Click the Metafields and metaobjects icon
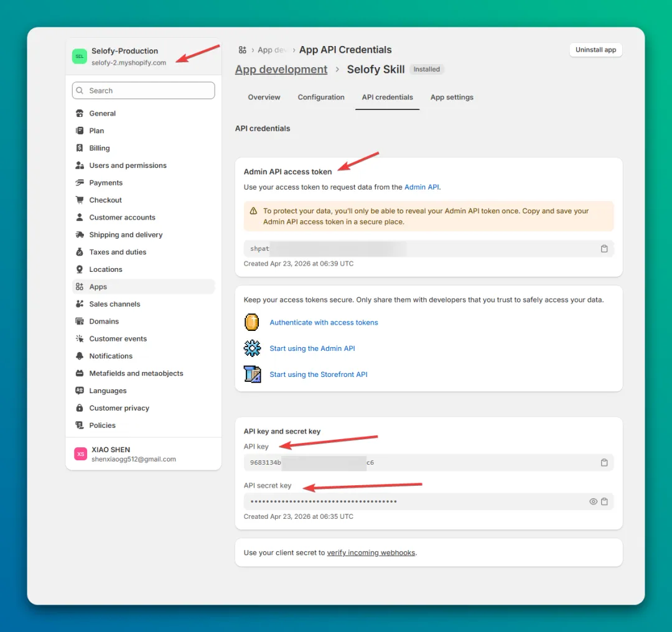Screen dimensions: 672x632 (x=79, y=373)
